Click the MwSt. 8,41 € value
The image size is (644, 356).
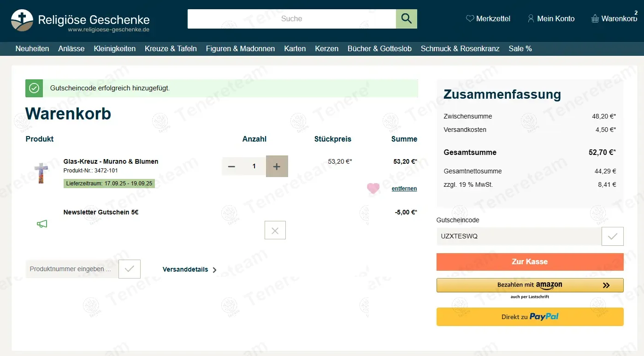pos(607,184)
